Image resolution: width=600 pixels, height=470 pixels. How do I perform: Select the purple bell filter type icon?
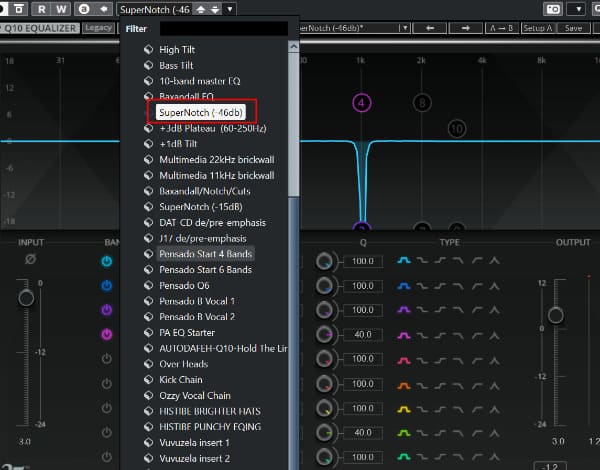(x=404, y=310)
